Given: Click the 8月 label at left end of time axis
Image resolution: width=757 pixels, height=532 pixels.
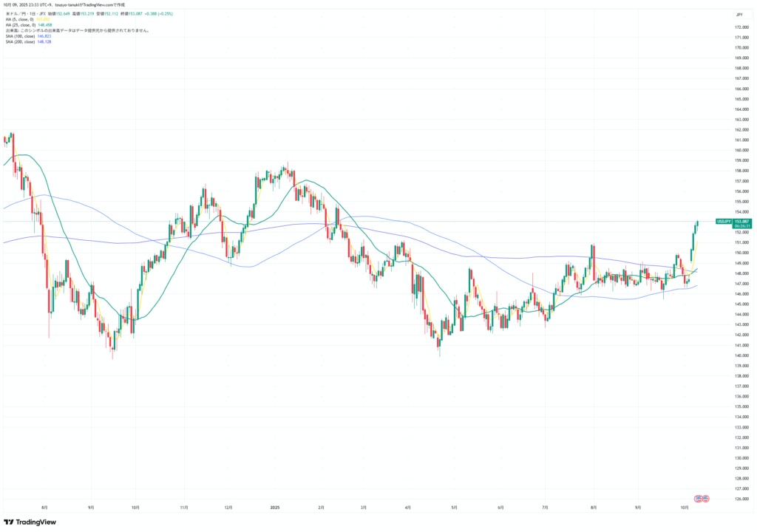Looking at the screenshot, I should coord(45,508).
